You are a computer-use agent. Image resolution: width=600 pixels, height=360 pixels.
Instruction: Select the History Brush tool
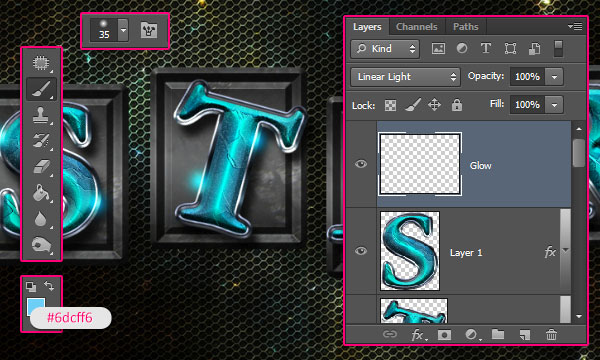41,141
